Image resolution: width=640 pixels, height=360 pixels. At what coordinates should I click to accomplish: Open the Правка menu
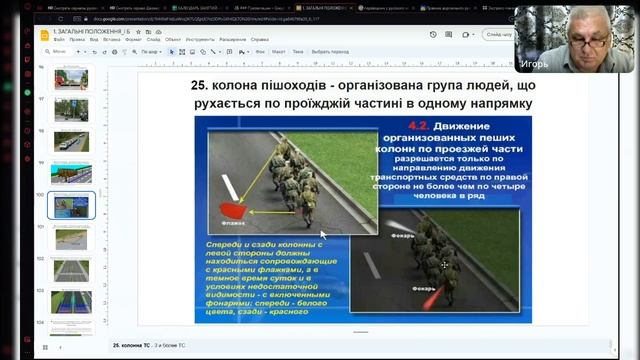[77, 40]
